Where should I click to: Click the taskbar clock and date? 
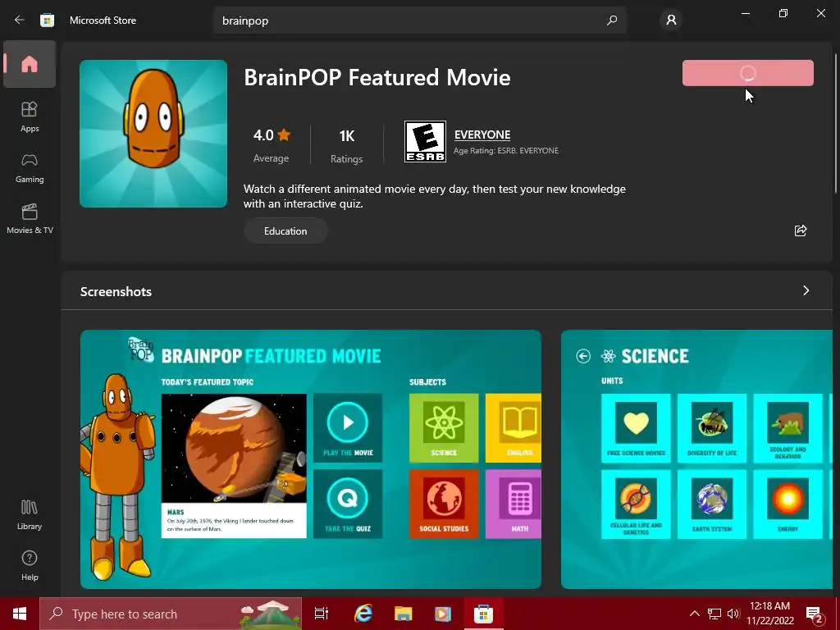[x=769, y=614]
